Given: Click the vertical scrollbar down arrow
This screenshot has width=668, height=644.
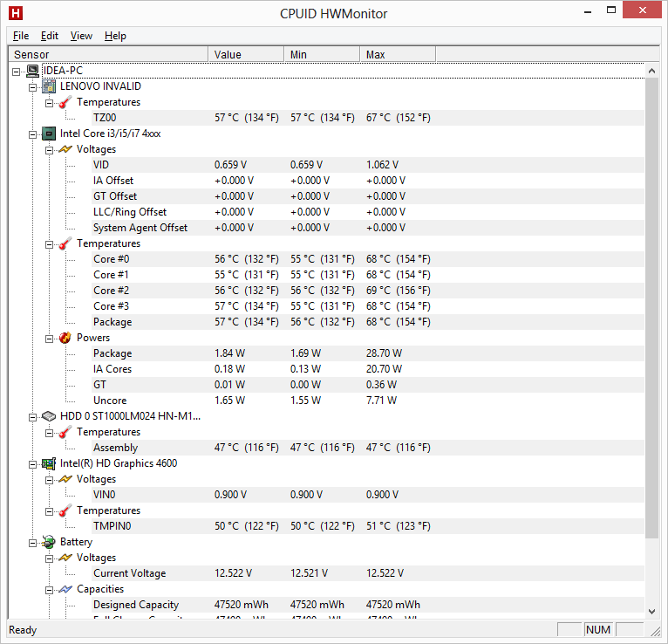Looking at the screenshot, I should coord(652,612).
